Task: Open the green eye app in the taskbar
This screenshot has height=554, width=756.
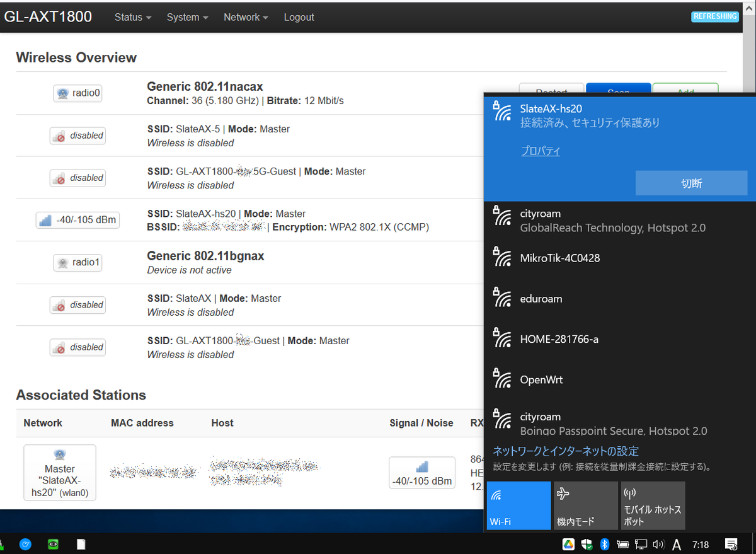Action: (53, 544)
